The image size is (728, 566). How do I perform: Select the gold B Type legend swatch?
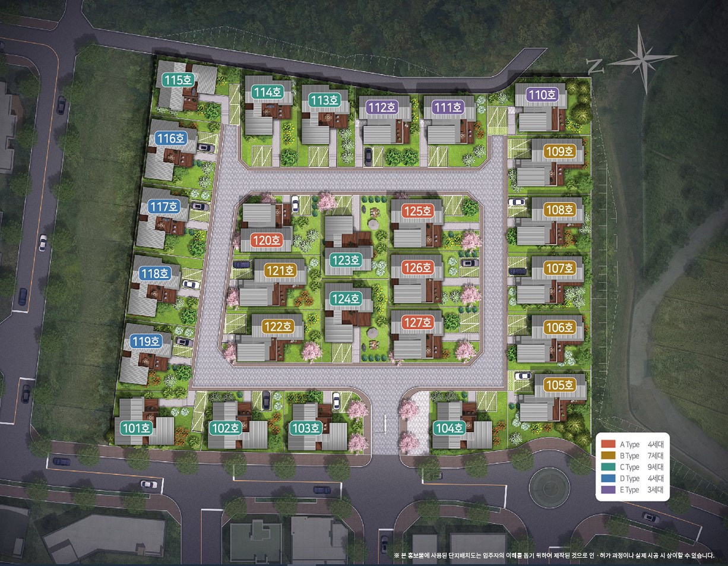608,456
